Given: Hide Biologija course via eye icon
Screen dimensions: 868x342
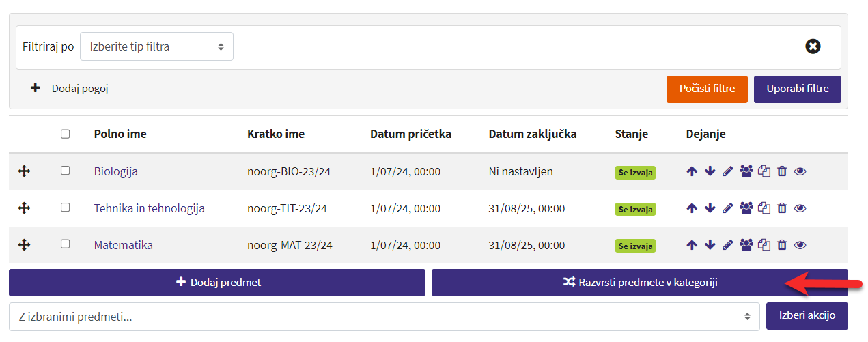Looking at the screenshot, I should pyautogui.click(x=800, y=172).
